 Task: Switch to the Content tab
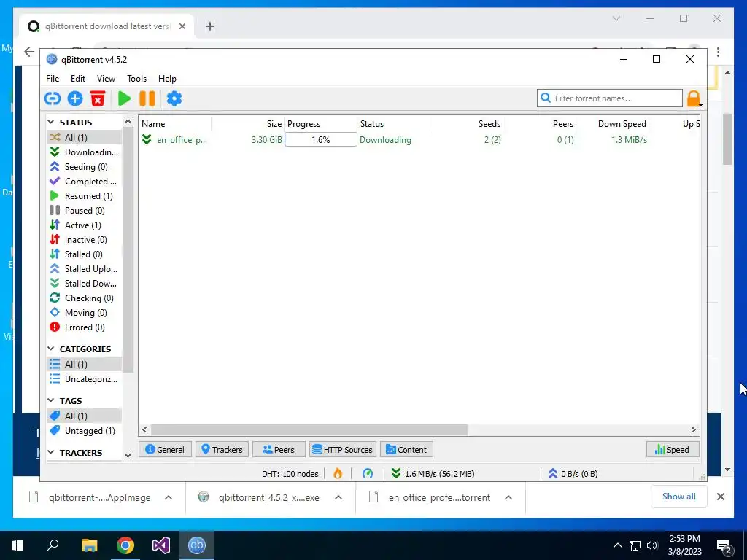click(x=406, y=449)
